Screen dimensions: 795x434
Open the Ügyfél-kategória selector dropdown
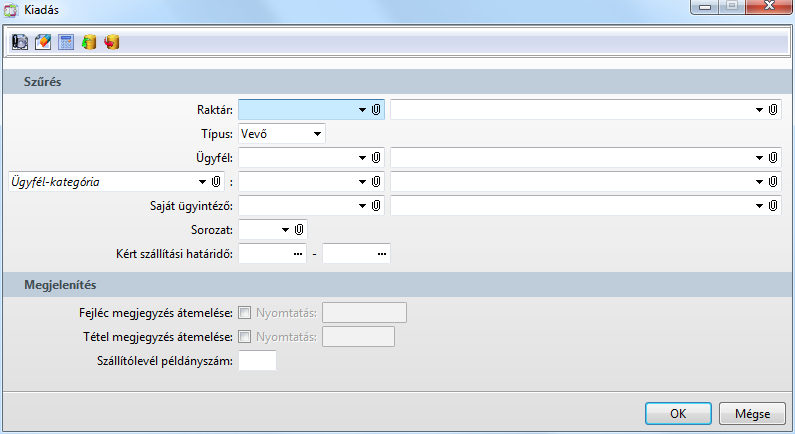202,182
